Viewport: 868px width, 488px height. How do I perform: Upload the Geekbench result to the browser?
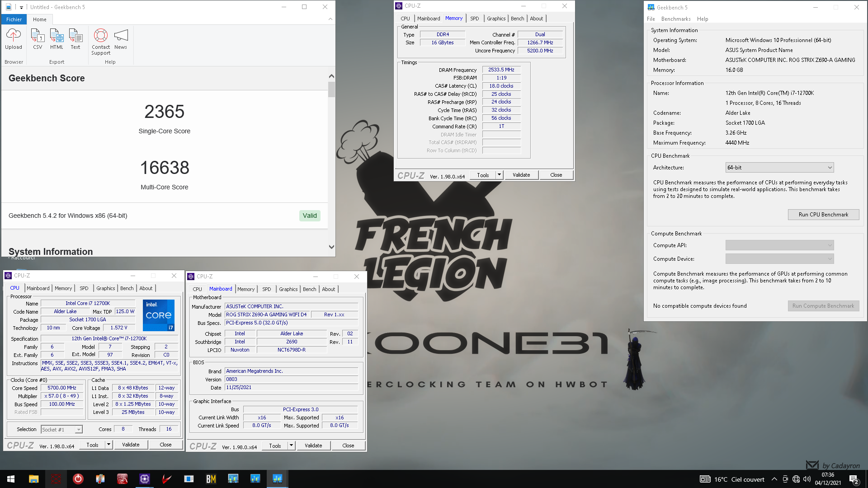tap(14, 39)
